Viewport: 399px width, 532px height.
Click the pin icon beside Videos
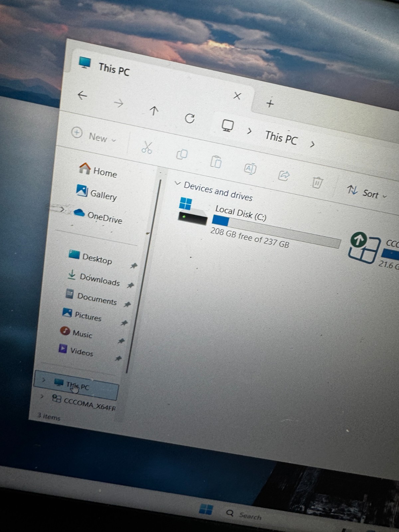(x=118, y=358)
